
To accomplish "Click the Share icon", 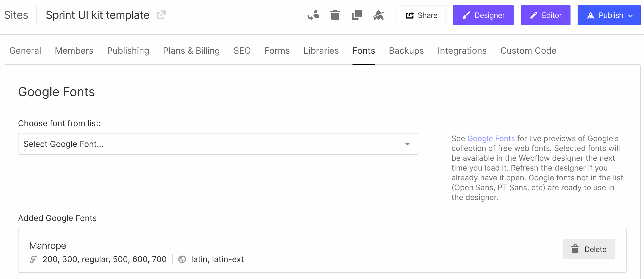I will pyautogui.click(x=409, y=15).
